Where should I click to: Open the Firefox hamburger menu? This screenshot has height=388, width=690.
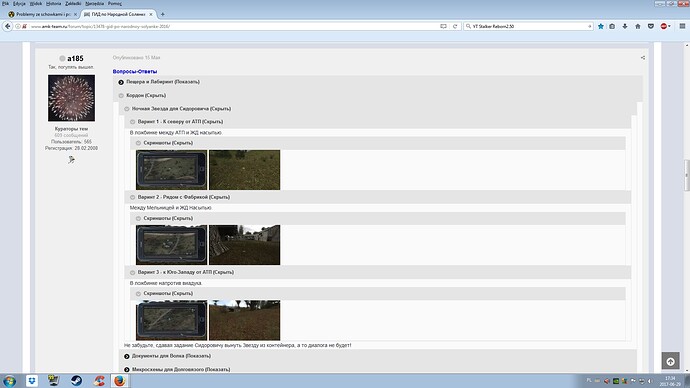pyautogui.click(x=682, y=26)
